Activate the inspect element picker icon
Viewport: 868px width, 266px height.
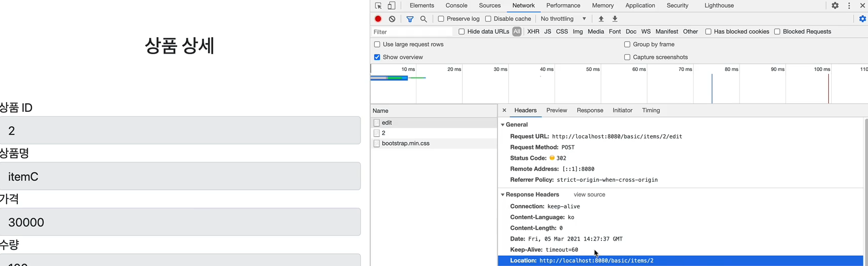[x=378, y=6]
